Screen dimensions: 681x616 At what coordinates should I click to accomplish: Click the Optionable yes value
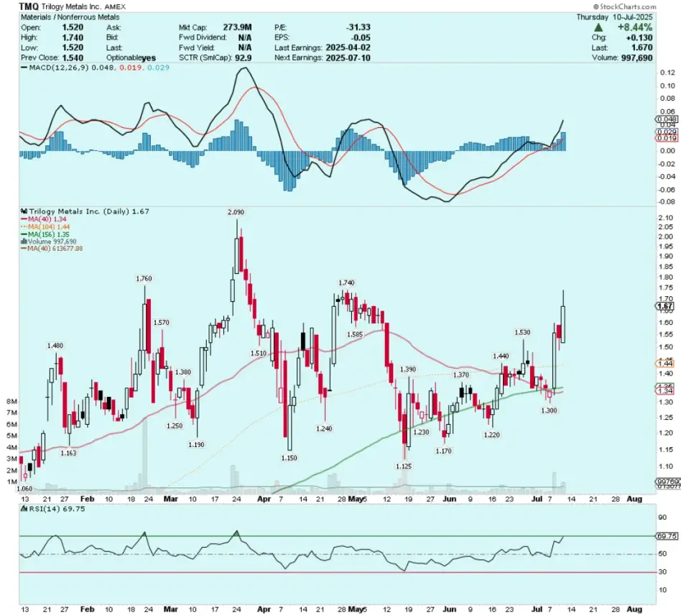[149, 58]
